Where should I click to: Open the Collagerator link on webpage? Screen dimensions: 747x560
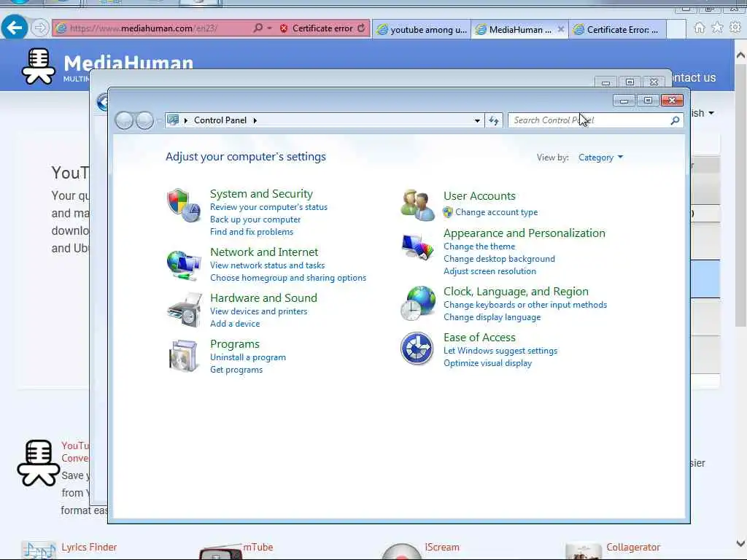point(633,547)
